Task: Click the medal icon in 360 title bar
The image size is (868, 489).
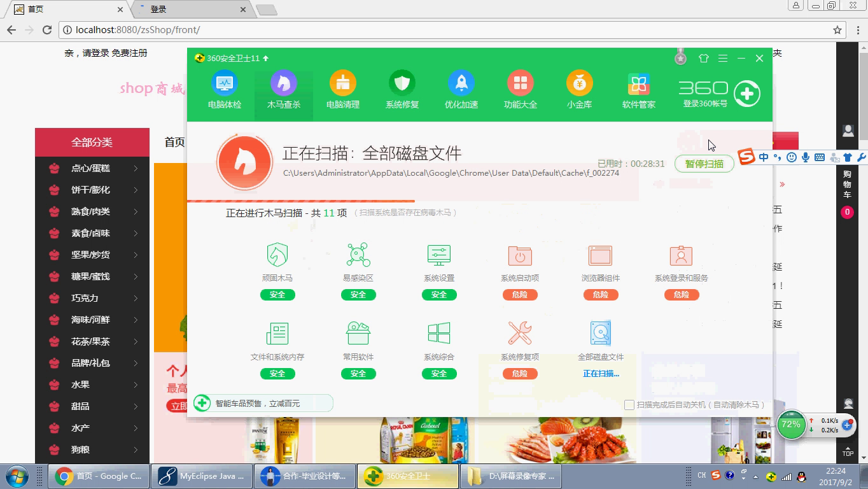Action: (680, 57)
